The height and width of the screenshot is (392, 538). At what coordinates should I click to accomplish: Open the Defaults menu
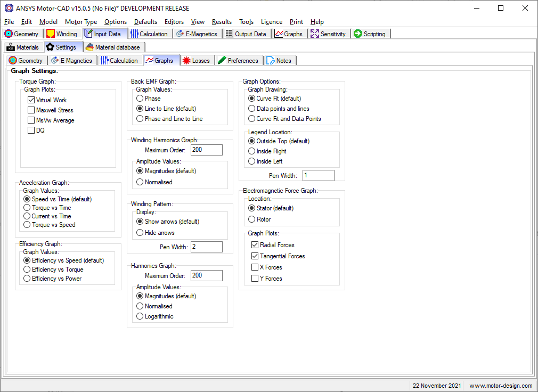pyautogui.click(x=145, y=22)
